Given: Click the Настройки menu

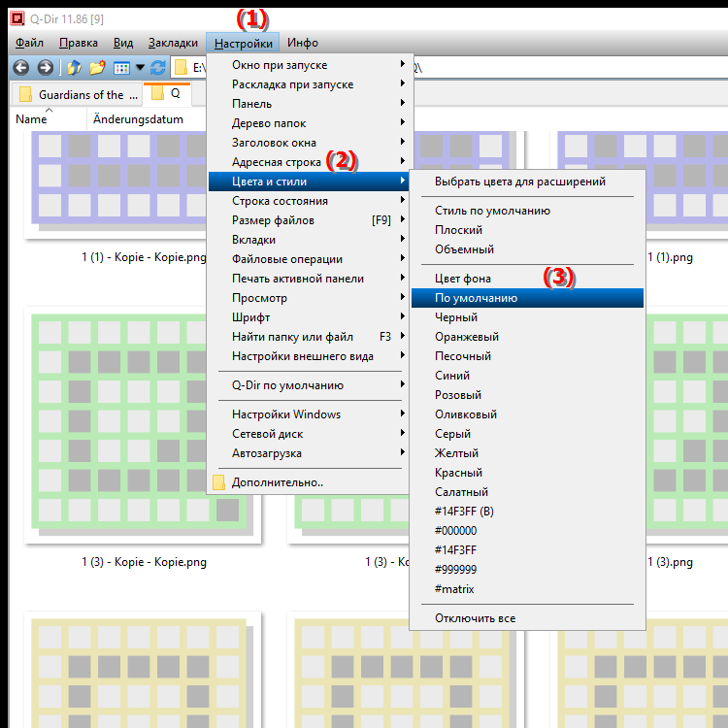Looking at the screenshot, I should (243, 43).
